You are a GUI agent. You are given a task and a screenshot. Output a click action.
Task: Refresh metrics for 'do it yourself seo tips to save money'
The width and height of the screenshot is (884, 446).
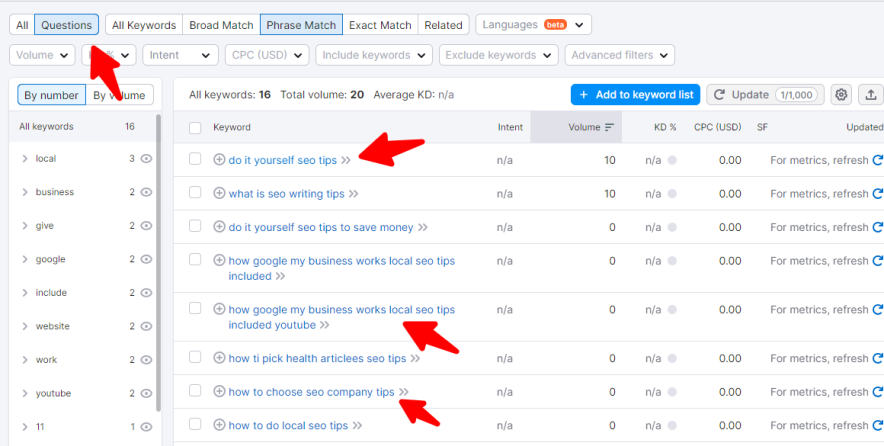(877, 227)
